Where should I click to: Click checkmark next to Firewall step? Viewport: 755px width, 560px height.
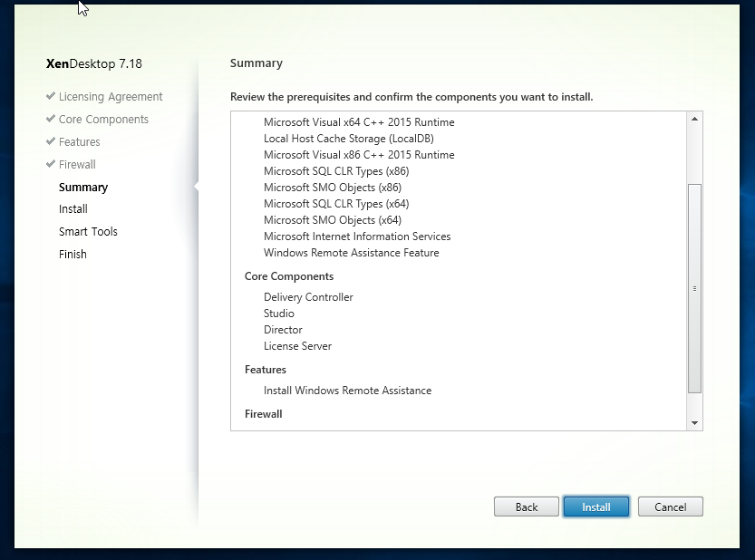click(x=51, y=164)
